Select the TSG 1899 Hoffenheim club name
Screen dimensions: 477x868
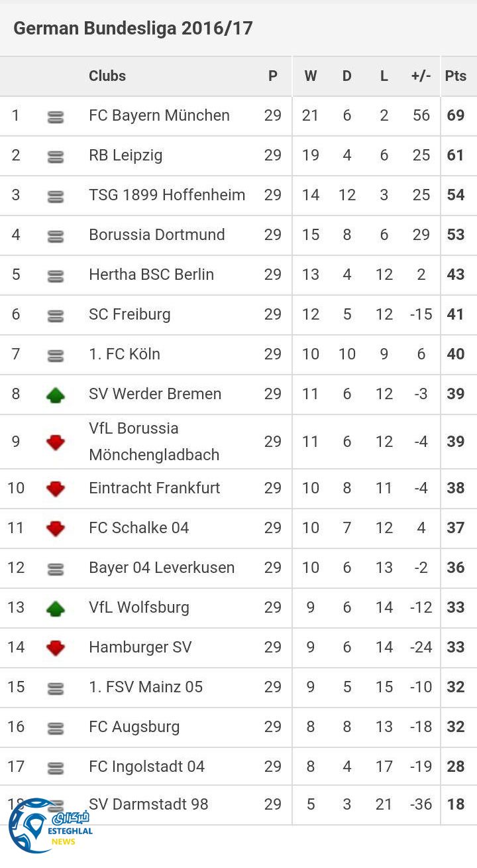pyautogui.click(x=167, y=195)
